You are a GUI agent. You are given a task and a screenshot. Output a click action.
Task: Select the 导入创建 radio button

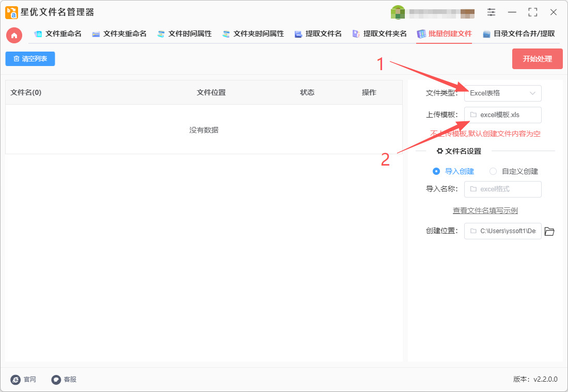click(436, 171)
